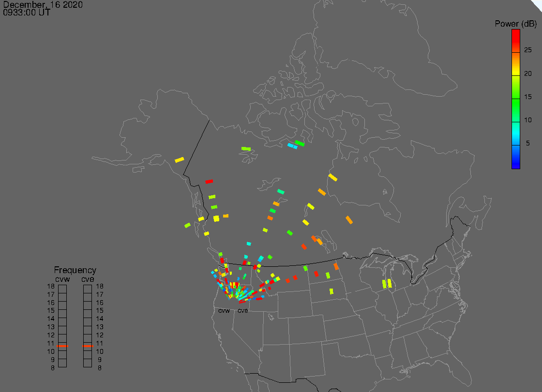
Task: Click the "cvw" header in the Frequency legend
Action: click(x=62, y=279)
